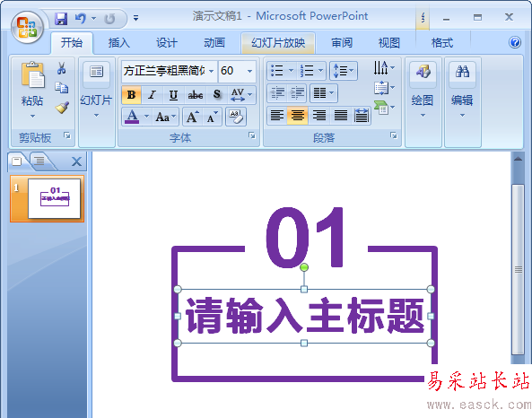Toggle Bold formatting
The image size is (532, 418).
[x=131, y=95]
